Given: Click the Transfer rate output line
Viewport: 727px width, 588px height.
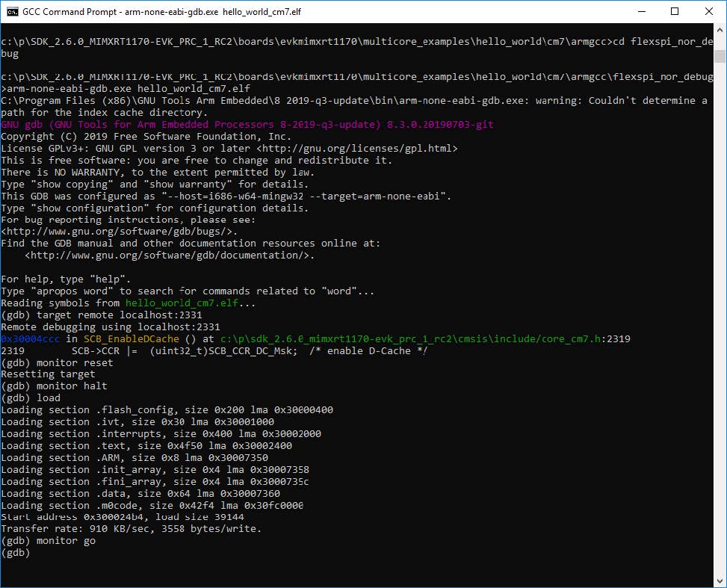Looking at the screenshot, I should point(131,529).
